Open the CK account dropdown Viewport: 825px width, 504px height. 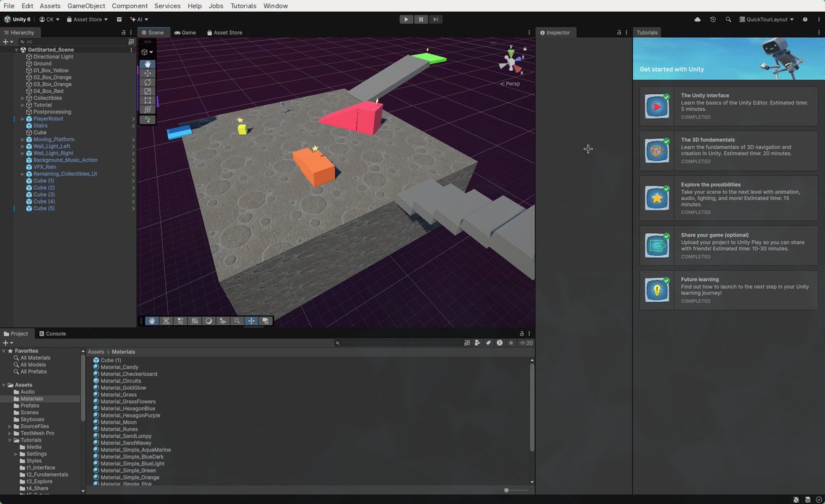pyautogui.click(x=49, y=19)
